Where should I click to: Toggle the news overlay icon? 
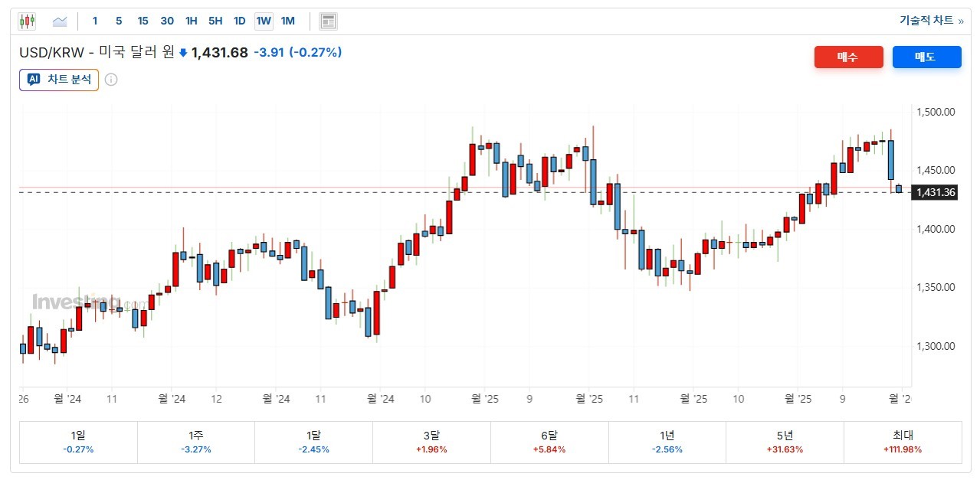[329, 21]
